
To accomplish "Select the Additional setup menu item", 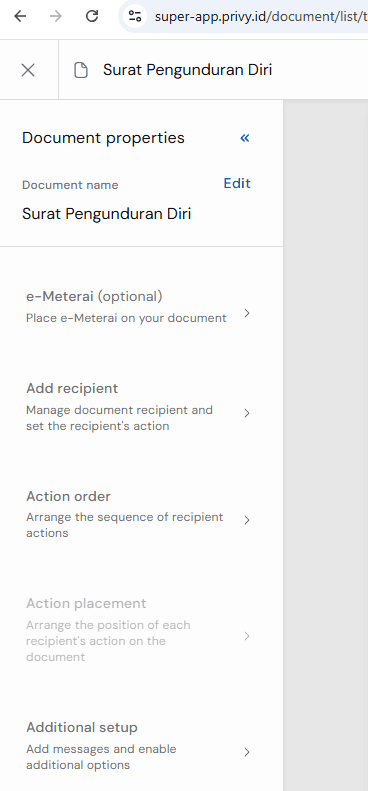I will [138, 746].
